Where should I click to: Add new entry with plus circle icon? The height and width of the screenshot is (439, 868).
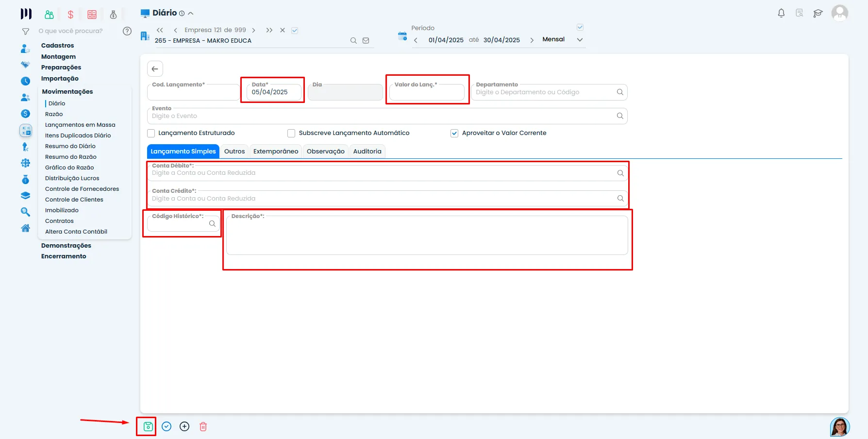coord(184,426)
